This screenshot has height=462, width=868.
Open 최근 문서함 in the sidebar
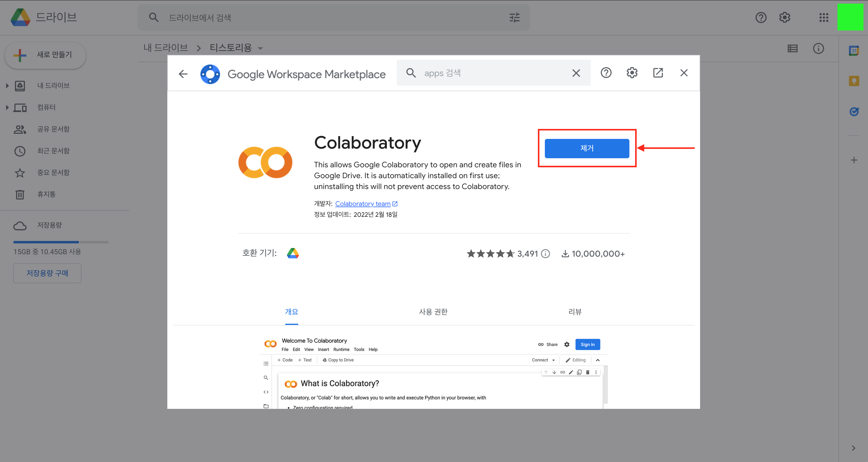pyautogui.click(x=53, y=151)
